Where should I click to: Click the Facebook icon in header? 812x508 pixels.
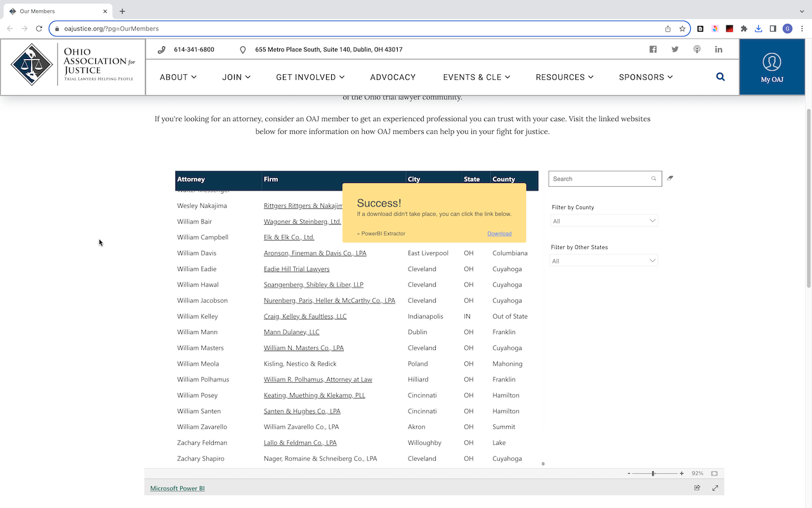pos(653,50)
